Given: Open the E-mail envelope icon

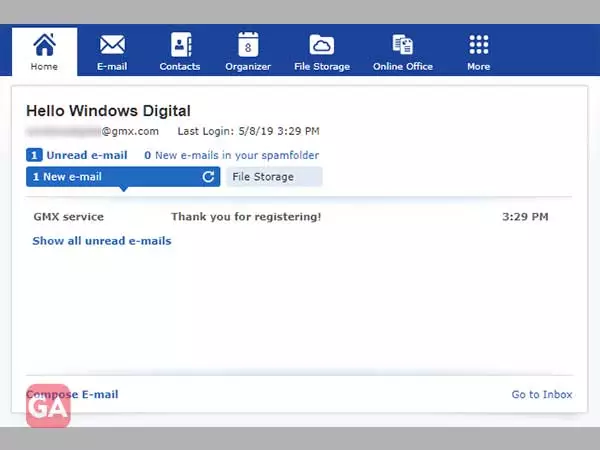Looking at the screenshot, I should (112, 45).
